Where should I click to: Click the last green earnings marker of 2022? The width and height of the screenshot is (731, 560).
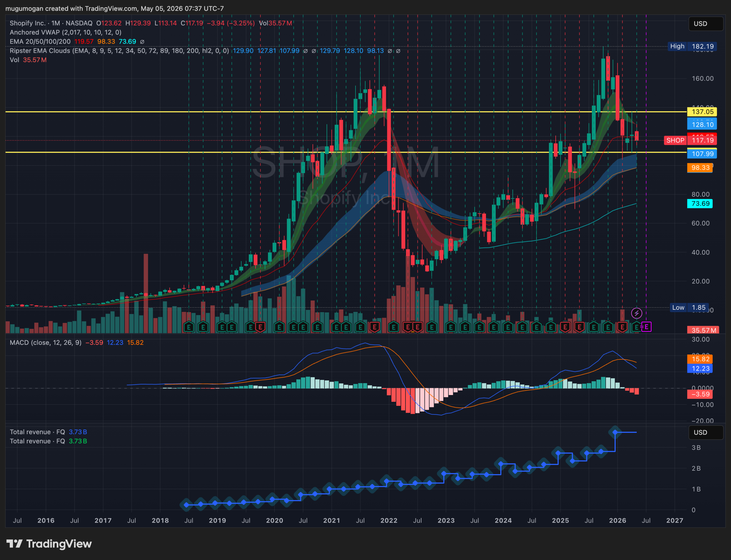(432, 327)
